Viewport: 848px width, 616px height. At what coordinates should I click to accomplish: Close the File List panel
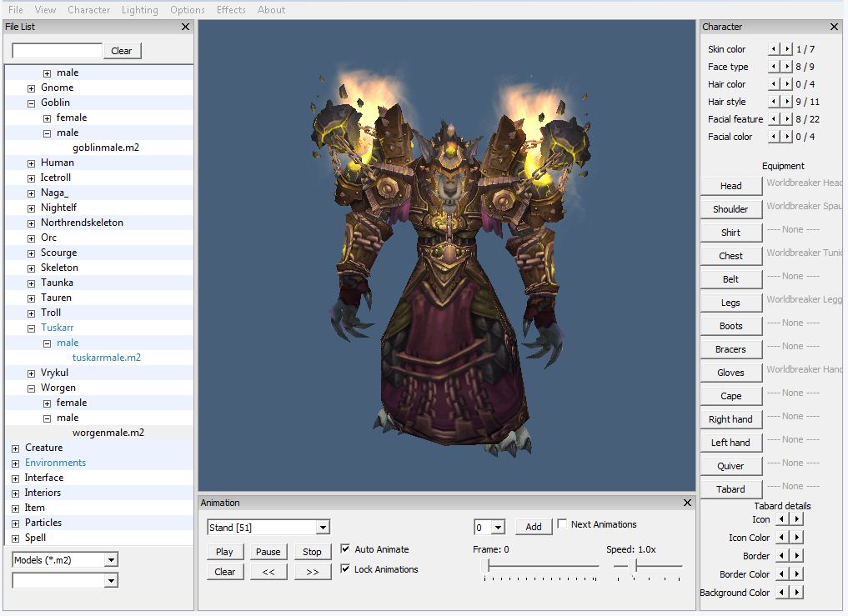[185, 27]
